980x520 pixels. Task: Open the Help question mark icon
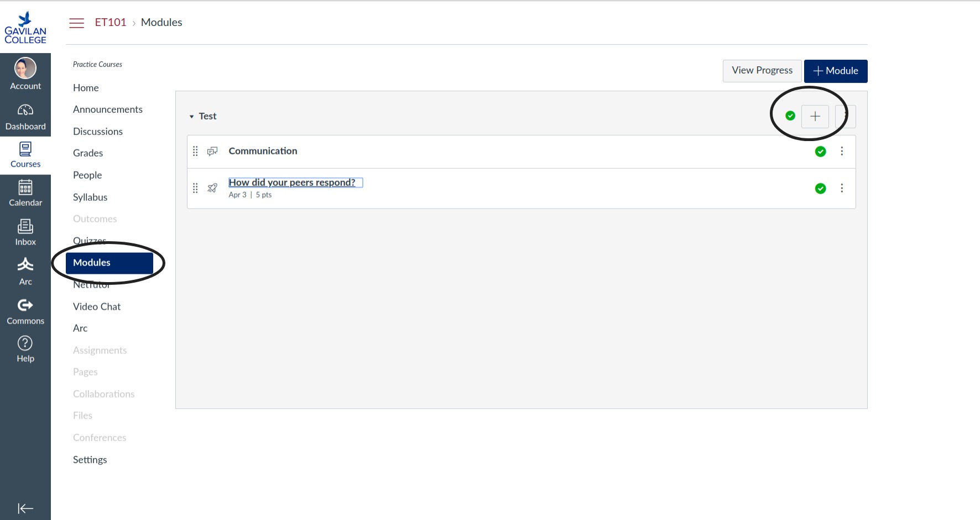point(25,344)
